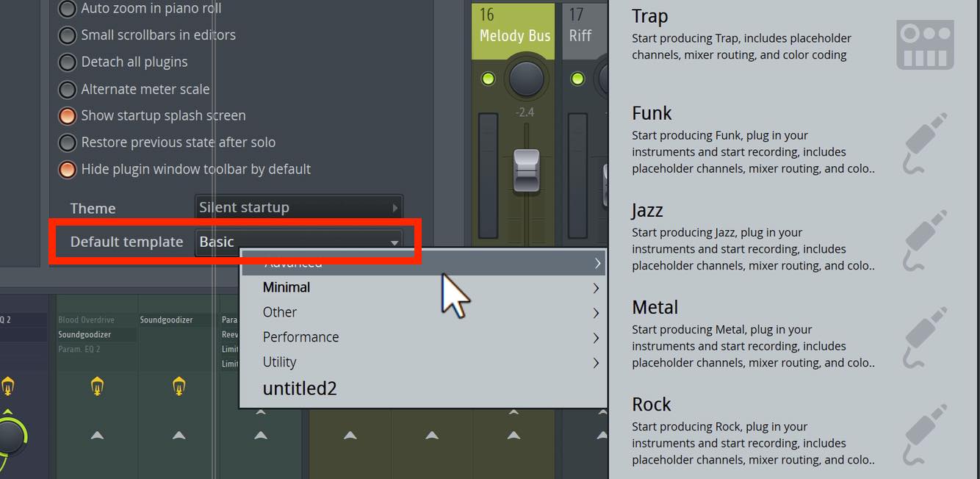
Task: Expand the Other template submenu
Action: tap(423, 313)
